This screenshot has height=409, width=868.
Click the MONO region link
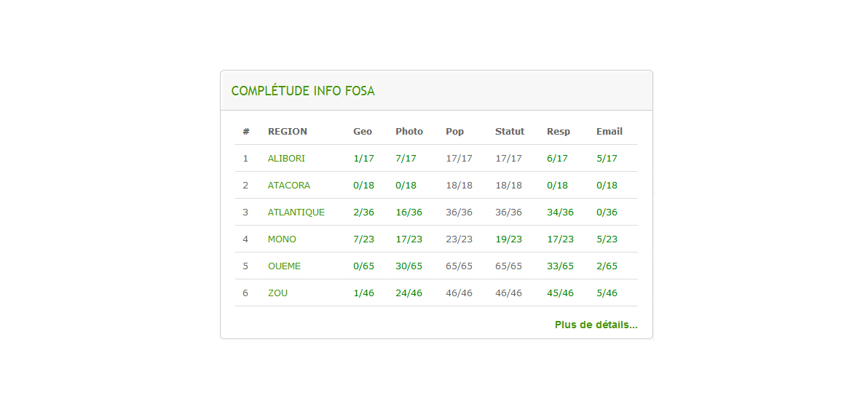coord(282,239)
